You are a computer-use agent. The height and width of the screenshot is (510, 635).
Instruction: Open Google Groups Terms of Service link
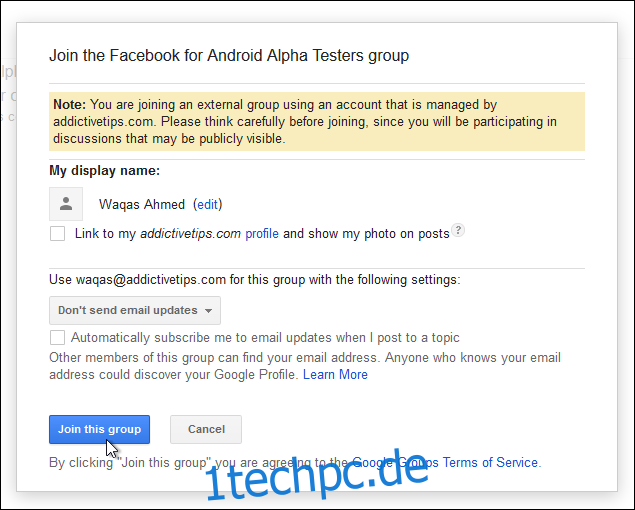click(445, 462)
